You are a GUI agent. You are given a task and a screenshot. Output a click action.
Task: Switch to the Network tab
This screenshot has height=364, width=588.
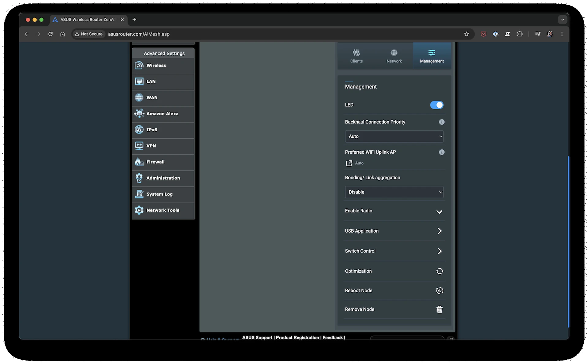[x=394, y=56]
